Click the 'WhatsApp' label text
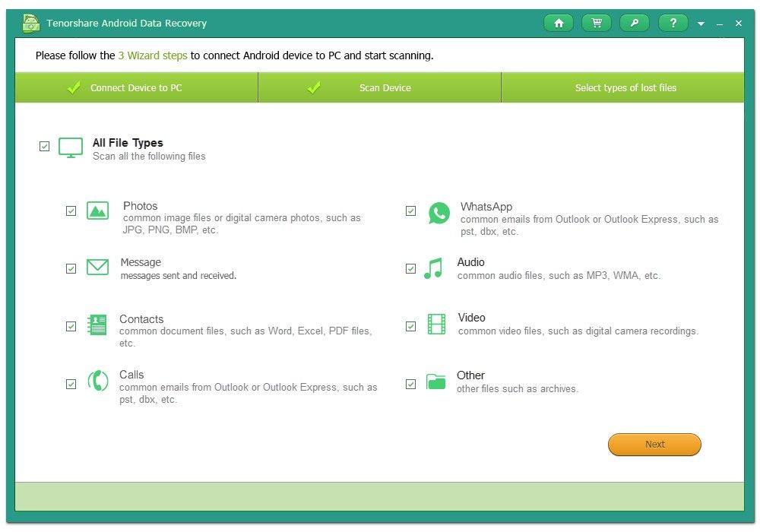Viewport: 760px width, 532px height. pos(486,207)
